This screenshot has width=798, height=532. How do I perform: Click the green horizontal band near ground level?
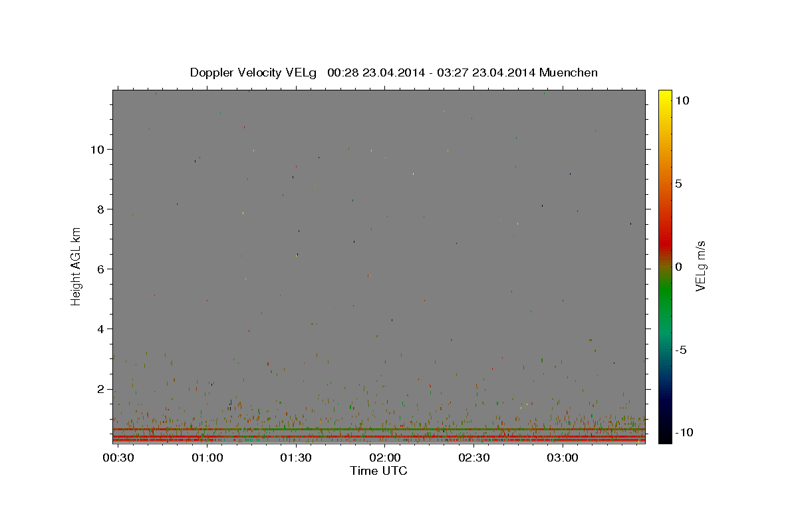pos(379,430)
